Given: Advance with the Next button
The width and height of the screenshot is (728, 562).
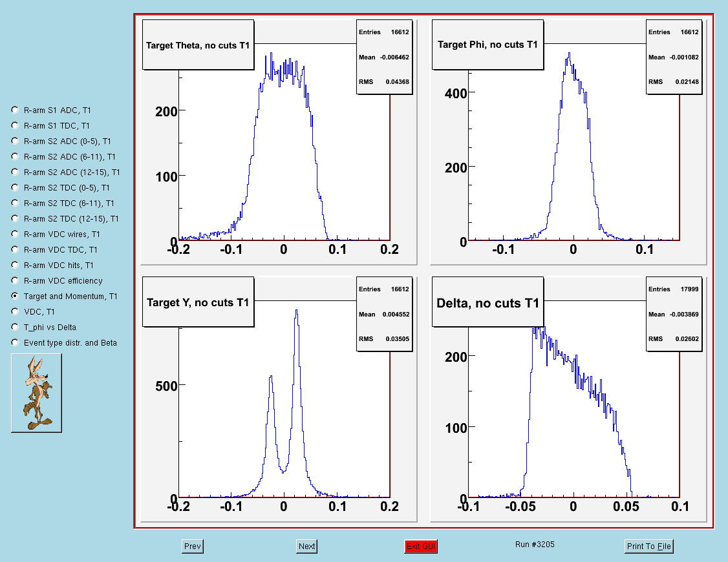Looking at the screenshot, I should (307, 546).
